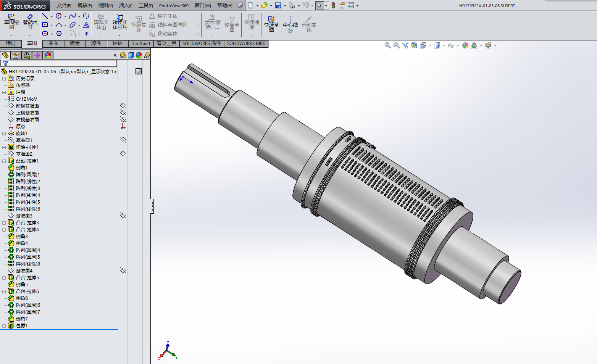
Task: Open the PhotoView 360 menu
Action: tap(174, 5)
